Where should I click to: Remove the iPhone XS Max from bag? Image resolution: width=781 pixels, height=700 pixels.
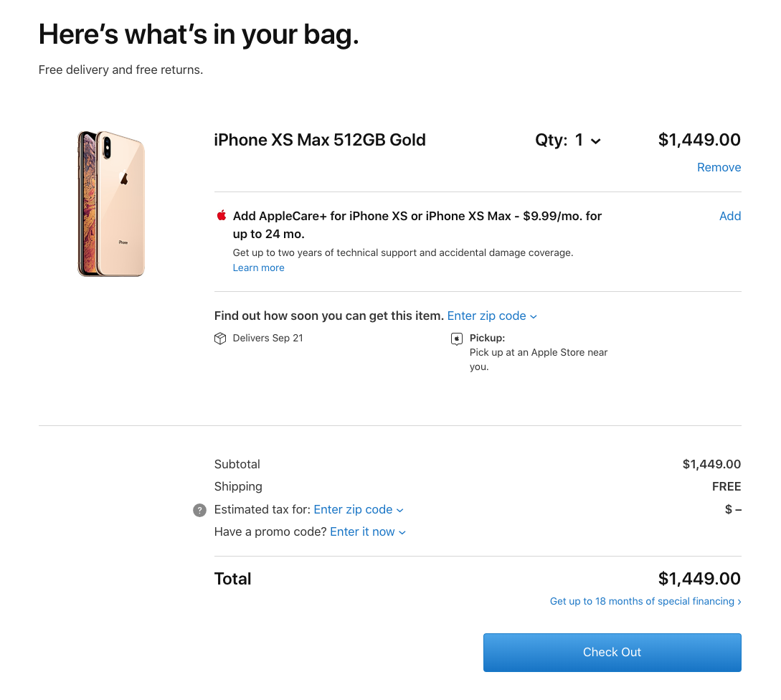719,167
